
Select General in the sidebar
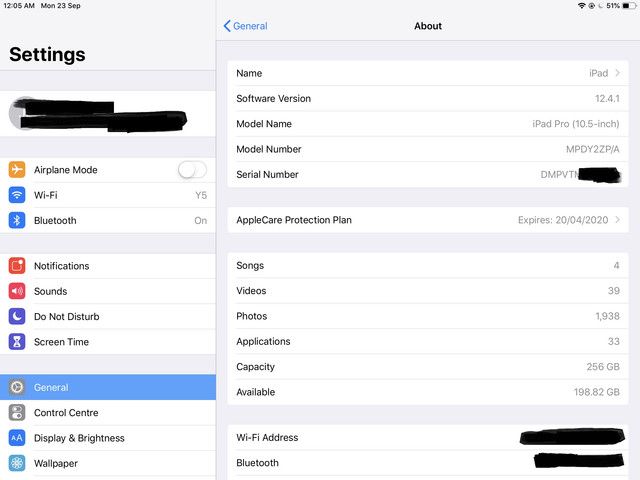click(x=108, y=387)
